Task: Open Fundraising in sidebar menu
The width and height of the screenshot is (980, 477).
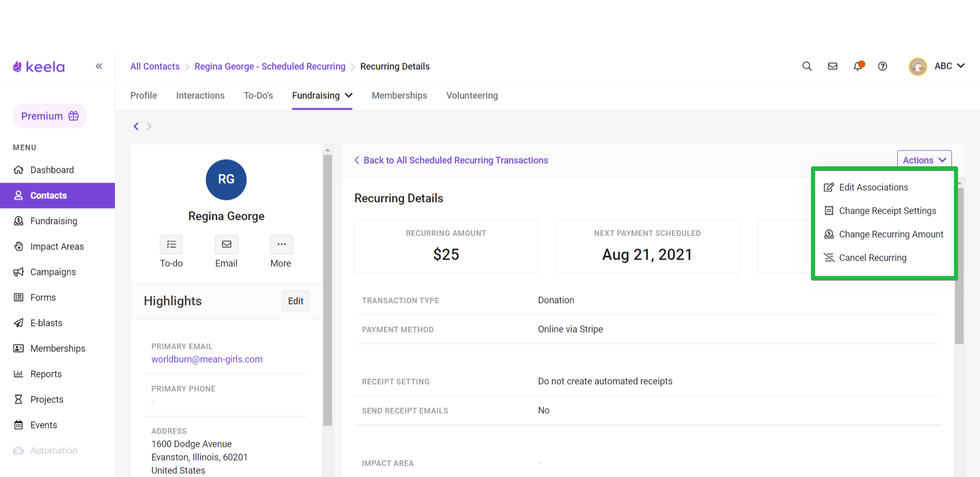Action: (x=57, y=221)
